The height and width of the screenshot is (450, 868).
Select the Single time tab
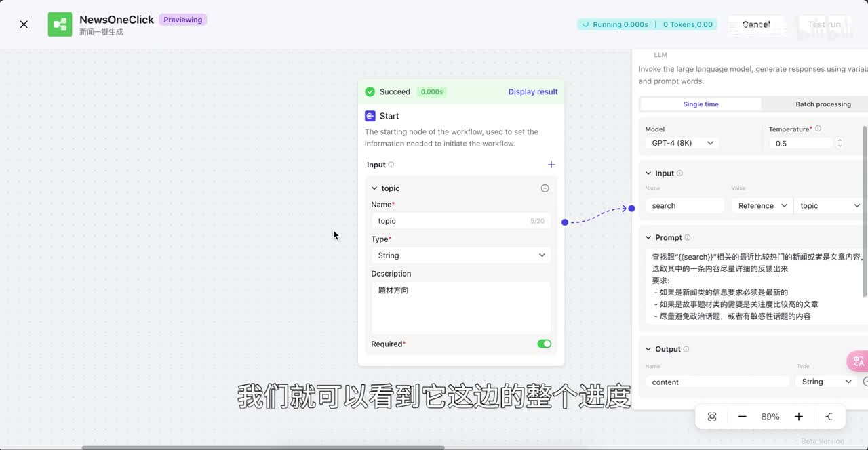tap(701, 104)
